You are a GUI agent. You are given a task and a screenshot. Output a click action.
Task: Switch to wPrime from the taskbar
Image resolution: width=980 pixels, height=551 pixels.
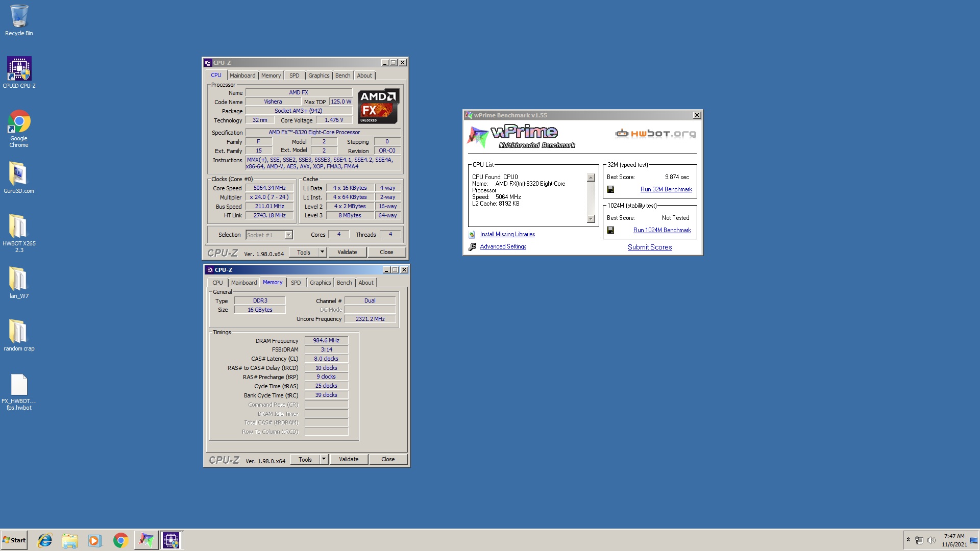[146, 540]
